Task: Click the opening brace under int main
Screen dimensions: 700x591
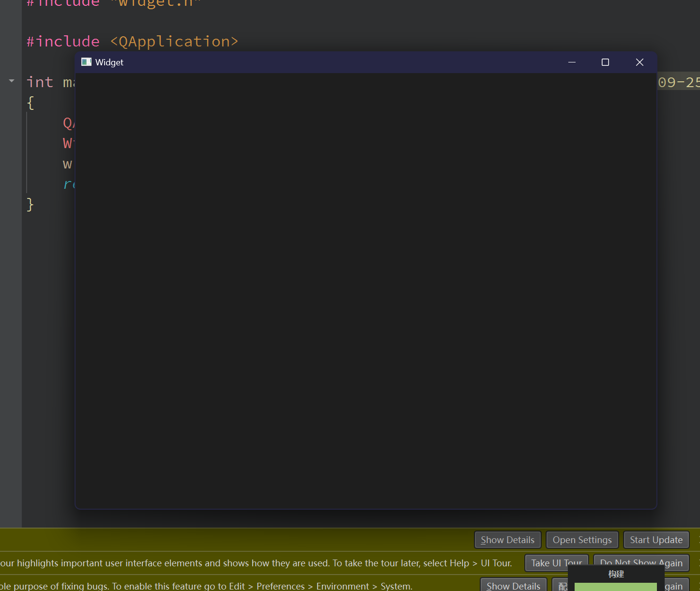Action: coord(30,103)
